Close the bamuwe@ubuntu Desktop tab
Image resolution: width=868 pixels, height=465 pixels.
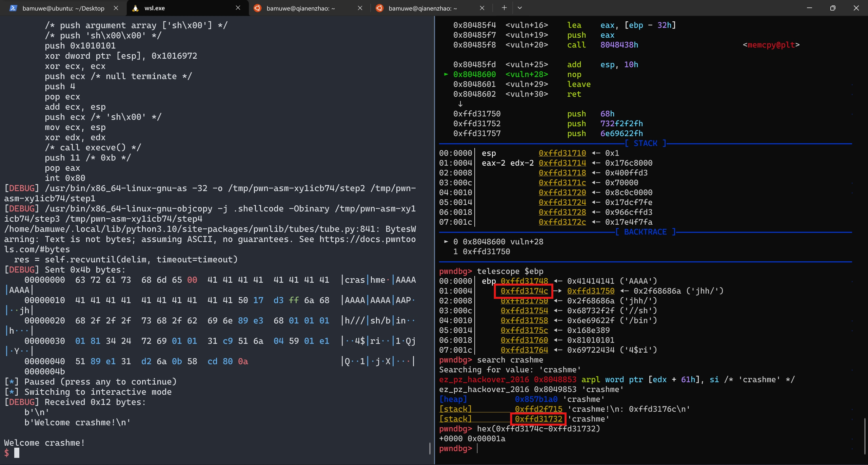click(x=116, y=8)
